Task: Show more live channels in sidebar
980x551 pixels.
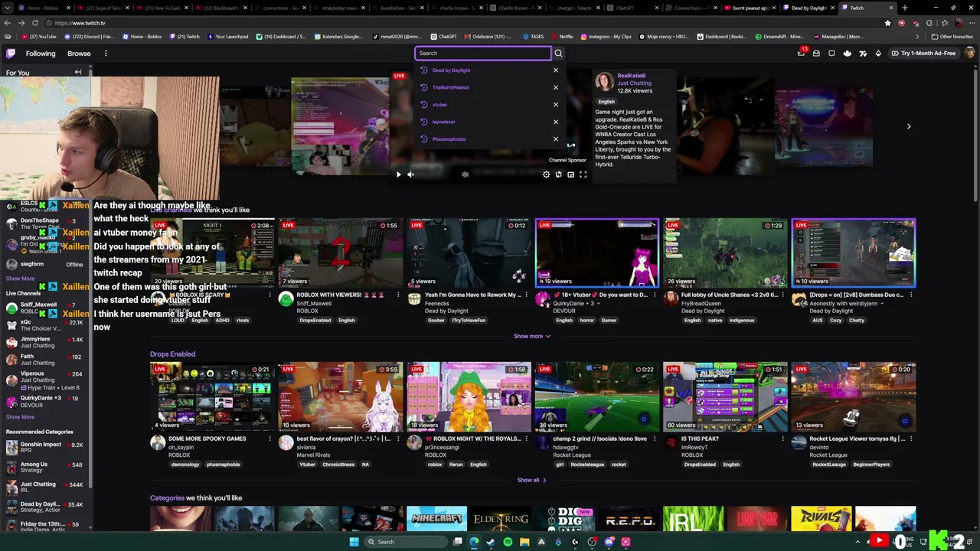Action: click(x=20, y=417)
